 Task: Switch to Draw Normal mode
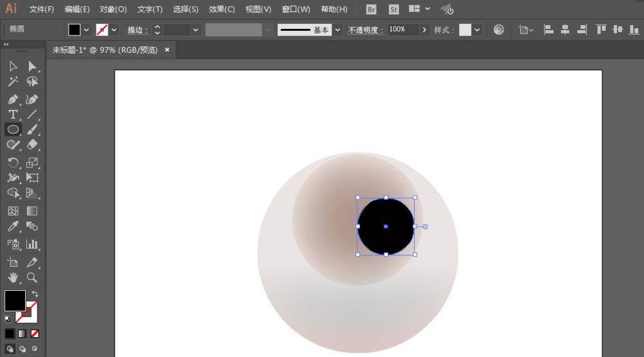pos(10,349)
